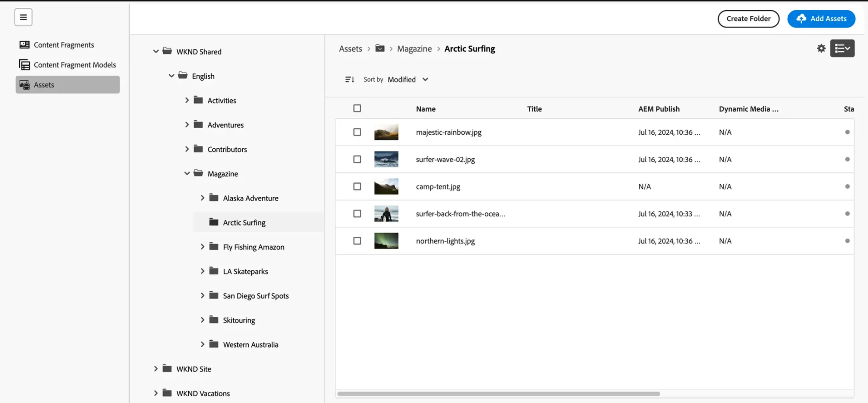Click the Content Fragments sidebar icon

pos(24,45)
